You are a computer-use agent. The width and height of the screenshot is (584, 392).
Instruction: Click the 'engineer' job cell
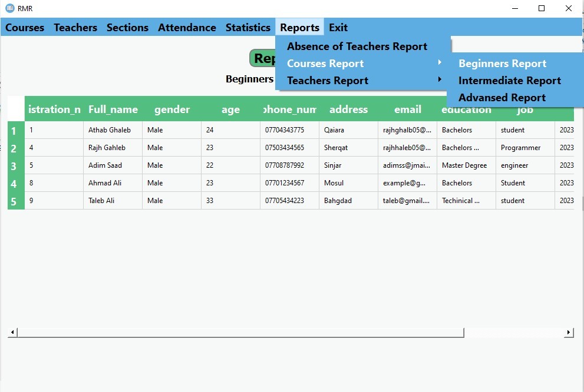click(525, 165)
